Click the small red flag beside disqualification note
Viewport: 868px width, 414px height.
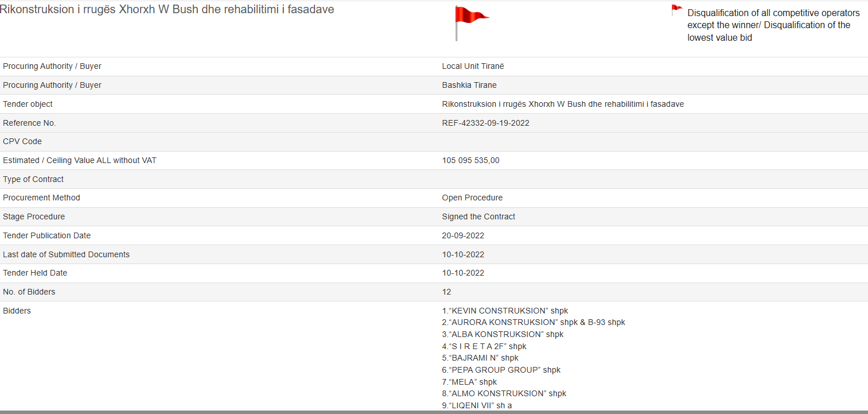pyautogui.click(x=676, y=10)
